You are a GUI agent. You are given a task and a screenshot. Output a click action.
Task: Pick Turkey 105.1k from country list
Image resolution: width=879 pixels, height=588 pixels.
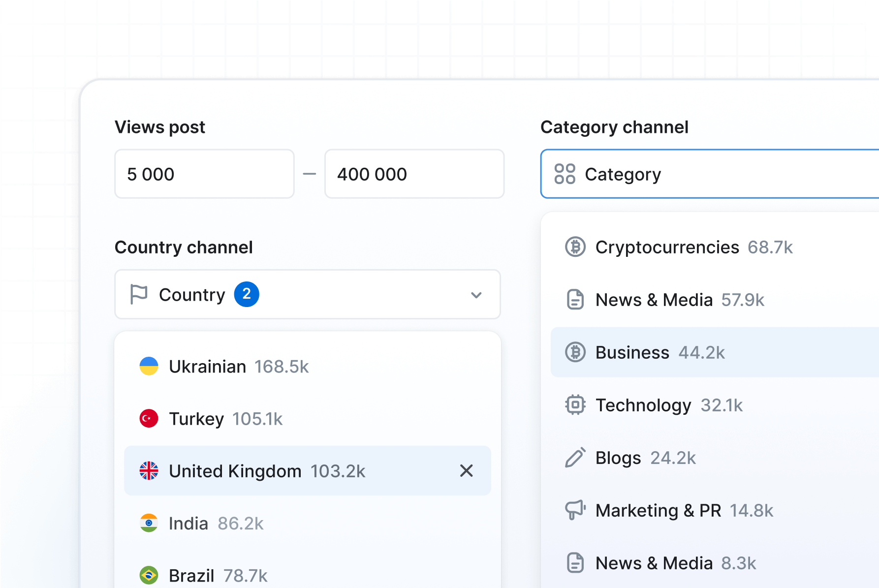tap(225, 419)
